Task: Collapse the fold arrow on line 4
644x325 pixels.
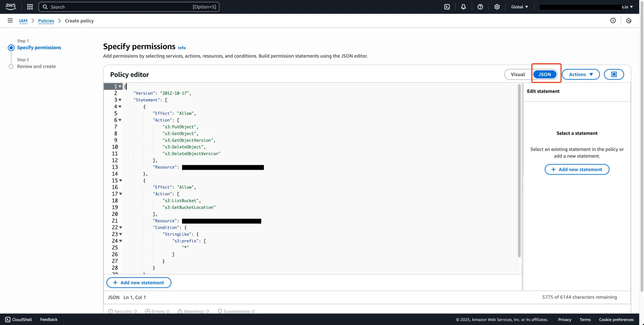Action: (x=120, y=107)
